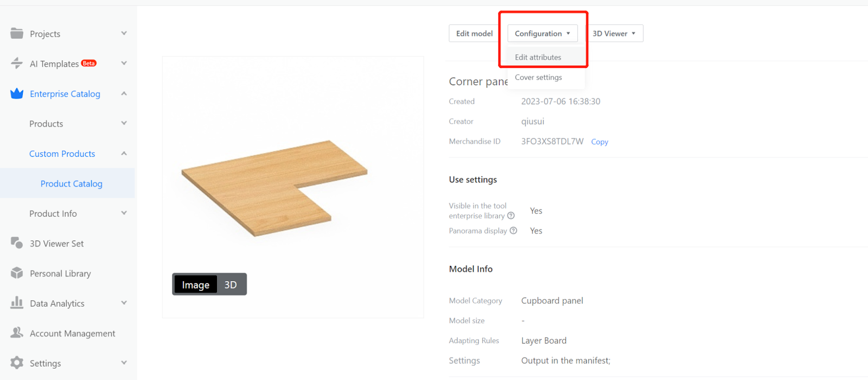868x380 pixels.
Task: Click help icon beside Panorama display
Action: [x=513, y=231]
